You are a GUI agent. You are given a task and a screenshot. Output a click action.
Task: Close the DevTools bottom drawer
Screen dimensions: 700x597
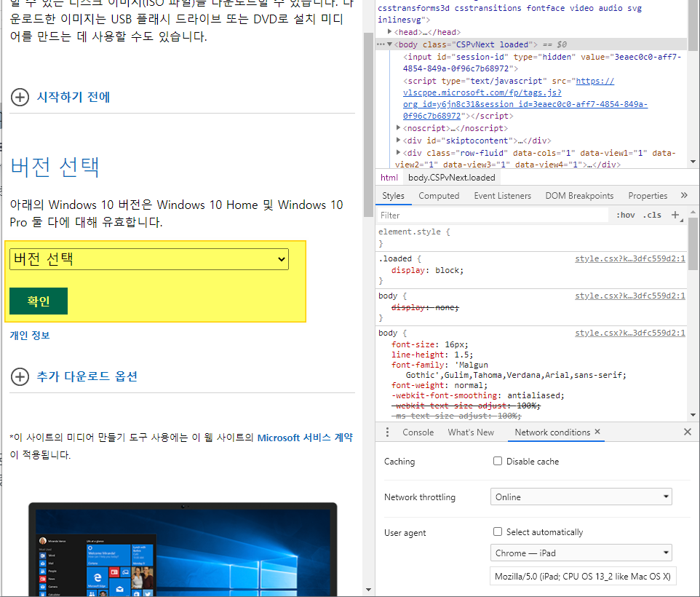[688, 432]
